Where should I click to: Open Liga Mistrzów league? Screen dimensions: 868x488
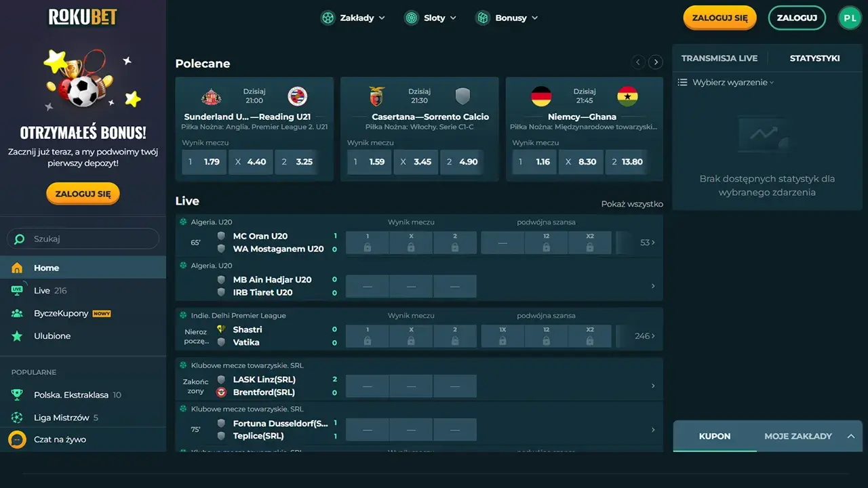83,418
